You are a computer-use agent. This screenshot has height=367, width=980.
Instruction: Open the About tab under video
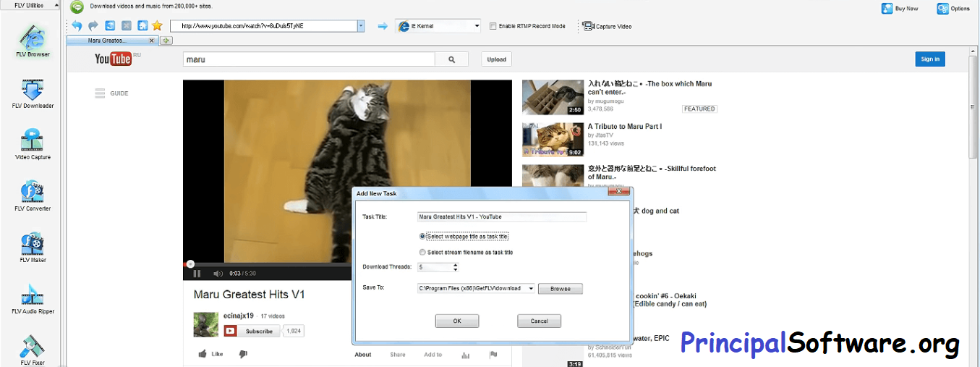(363, 355)
